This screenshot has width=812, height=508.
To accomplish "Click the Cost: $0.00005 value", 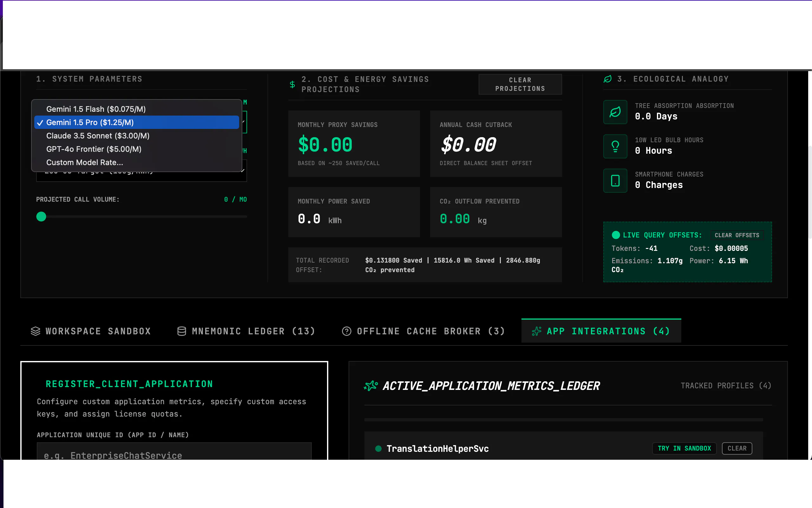I will [718, 249].
